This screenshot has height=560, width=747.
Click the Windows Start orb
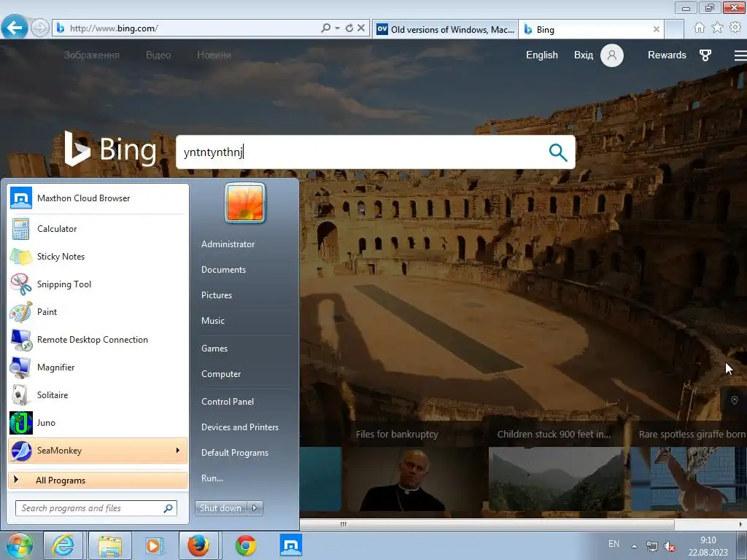point(19,545)
